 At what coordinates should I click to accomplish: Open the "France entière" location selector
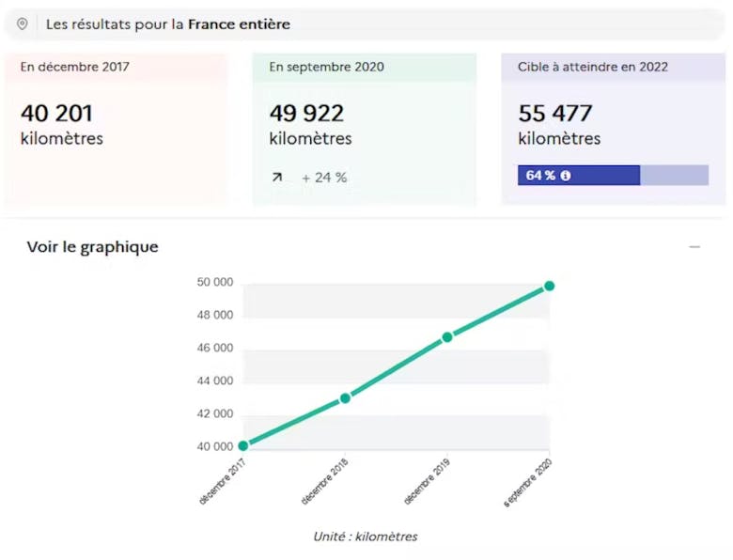click(239, 24)
